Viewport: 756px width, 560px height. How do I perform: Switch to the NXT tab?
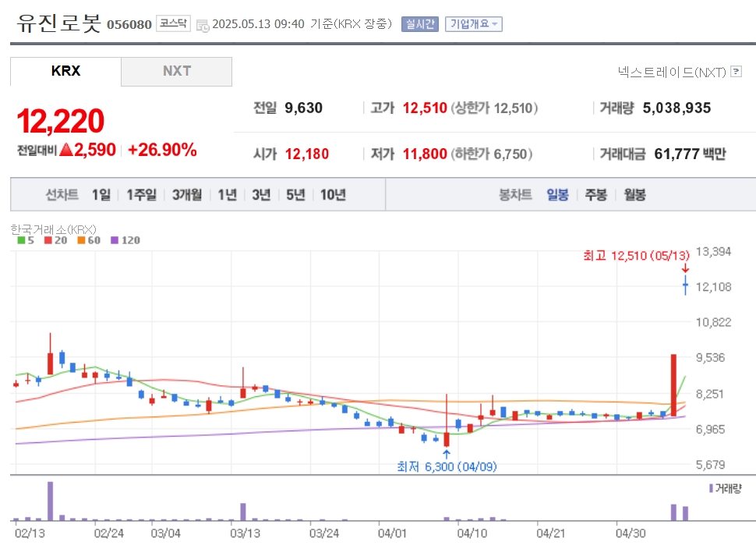click(177, 71)
